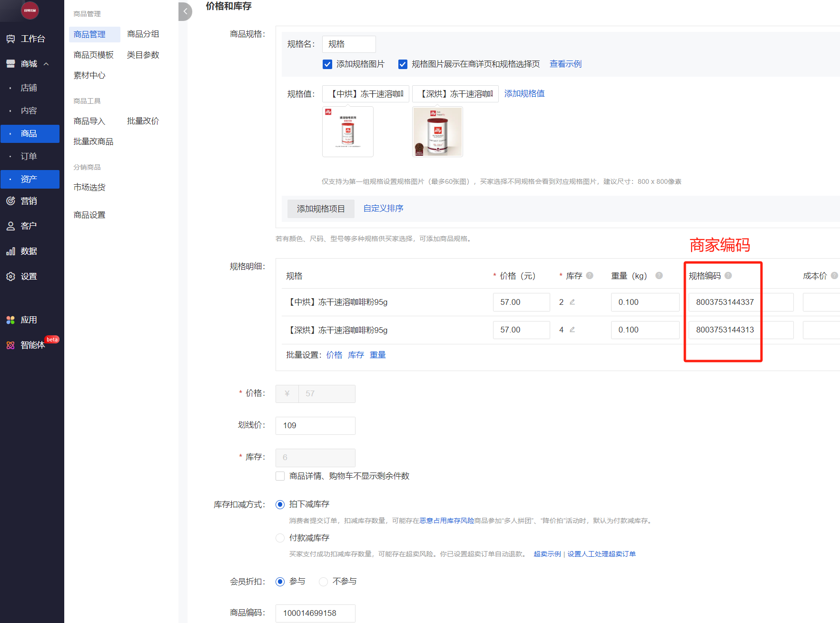This screenshot has height=623, width=840.
Task: Select 拍下减库存 radio option
Action: tap(280, 504)
